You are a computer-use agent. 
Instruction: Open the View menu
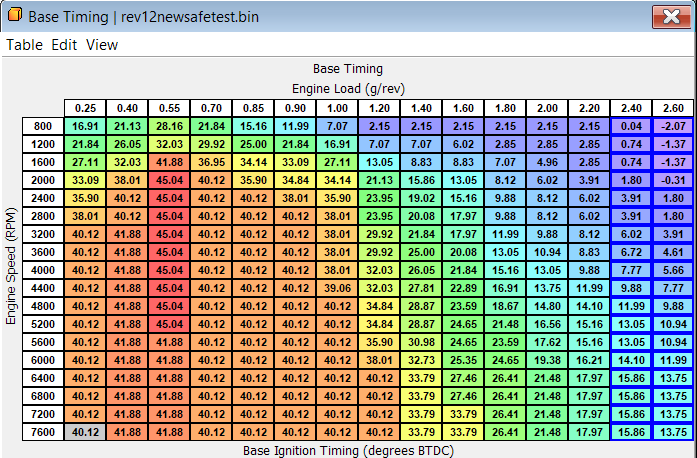(101, 45)
